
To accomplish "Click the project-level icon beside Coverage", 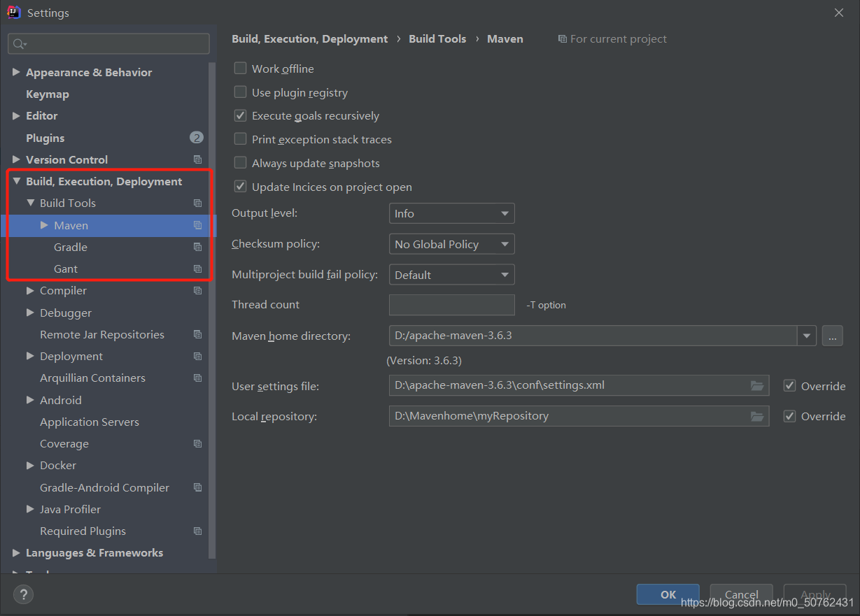I will coord(197,443).
